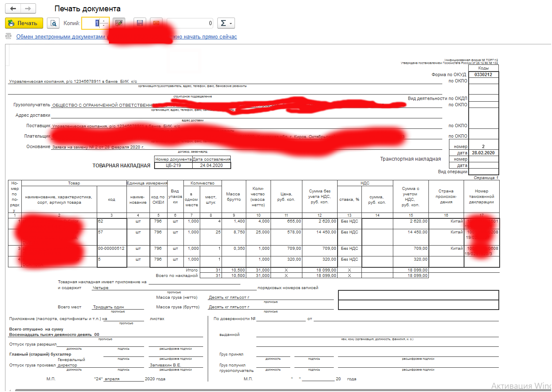Image resolution: width=552 pixels, height=392 pixels.
Task: Click the Номер таможенной декларации column header
Action: click(x=481, y=197)
